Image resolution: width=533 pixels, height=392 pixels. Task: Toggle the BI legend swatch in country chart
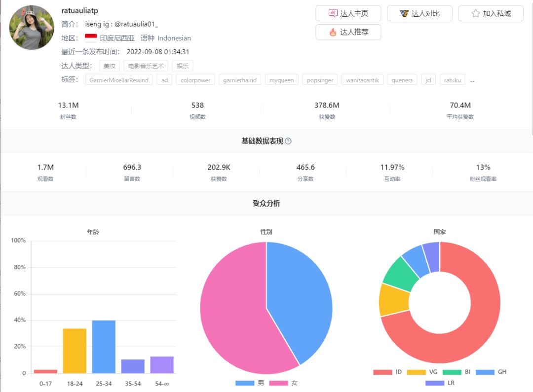[452, 372]
